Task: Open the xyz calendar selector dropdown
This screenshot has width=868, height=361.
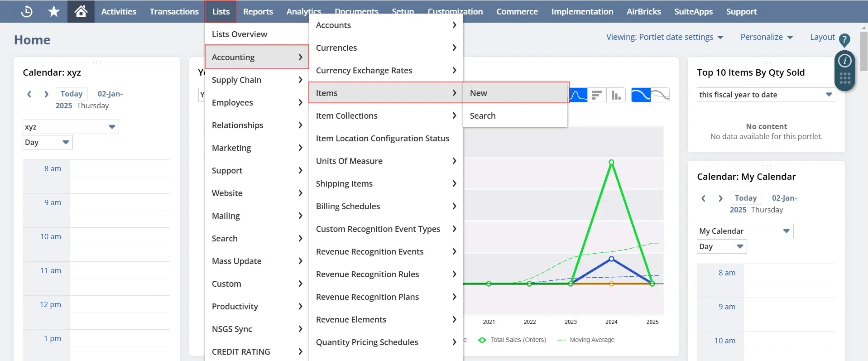Action: click(71, 127)
